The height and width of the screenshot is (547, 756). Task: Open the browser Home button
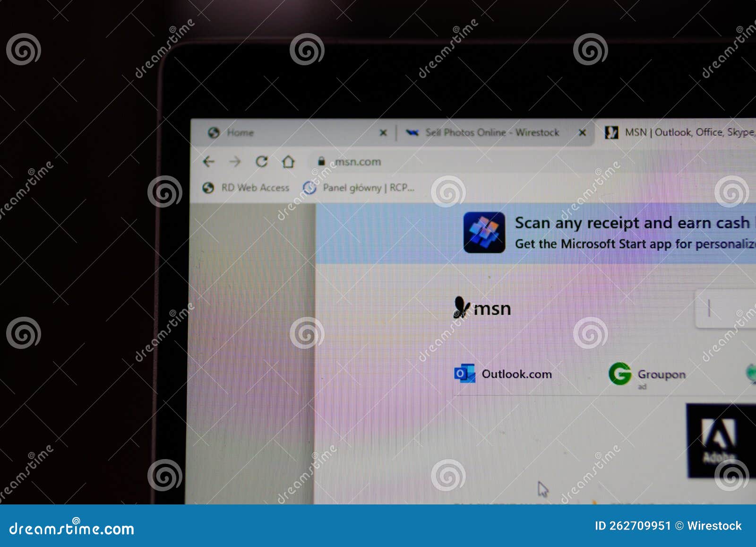click(288, 161)
